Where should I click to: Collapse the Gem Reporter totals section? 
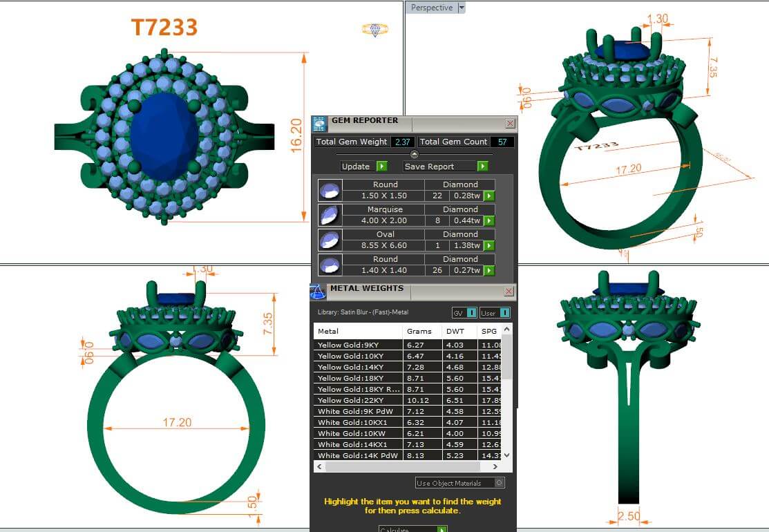tap(414, 154)
